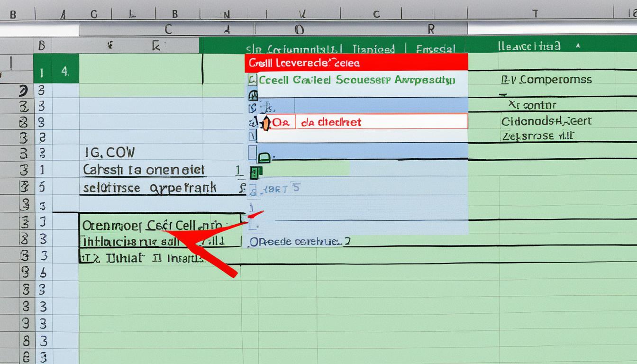
Task: Click the solid green square menu icon
Action: pyautogui.click(x=256, y=173)
